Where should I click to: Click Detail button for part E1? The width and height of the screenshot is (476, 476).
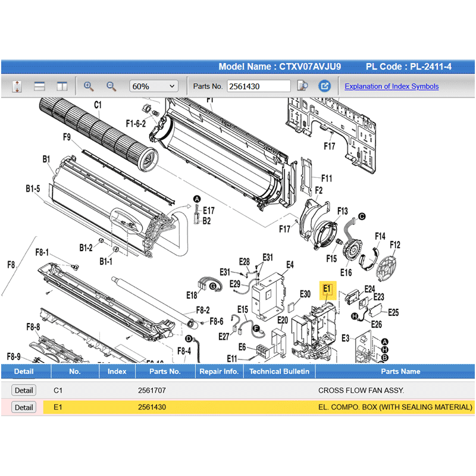[x=24, y=408]
